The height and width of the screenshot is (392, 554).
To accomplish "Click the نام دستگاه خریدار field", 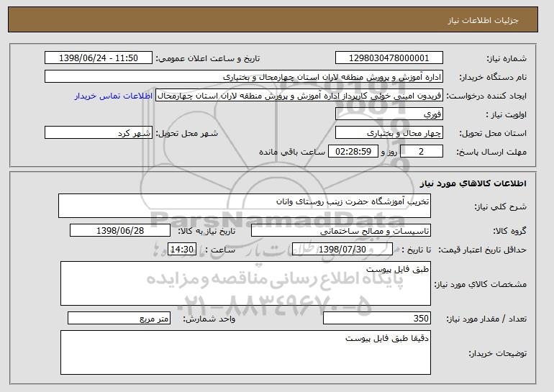I will 244,77.
